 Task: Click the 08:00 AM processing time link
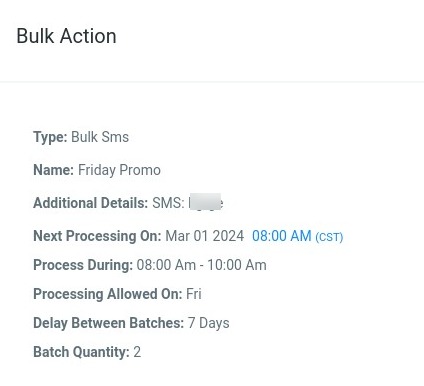281,236
